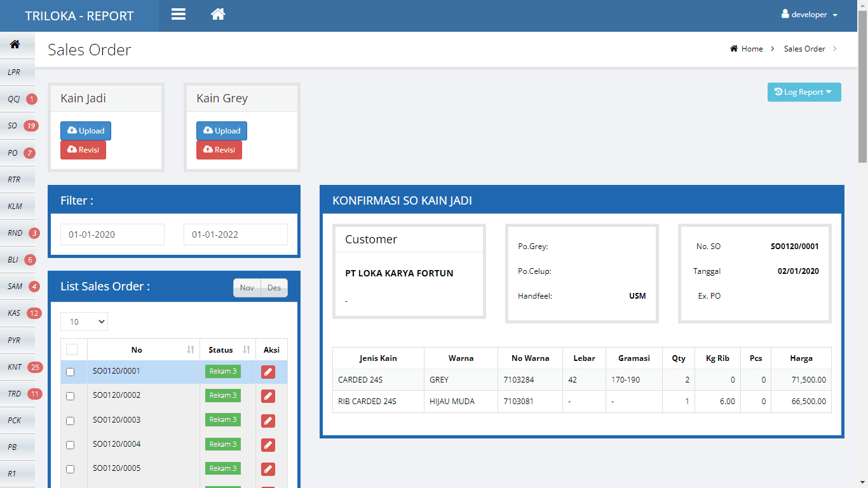Click the CARDED 24S fabric cell
Screen dimensions: 868x488
(378, 380)
